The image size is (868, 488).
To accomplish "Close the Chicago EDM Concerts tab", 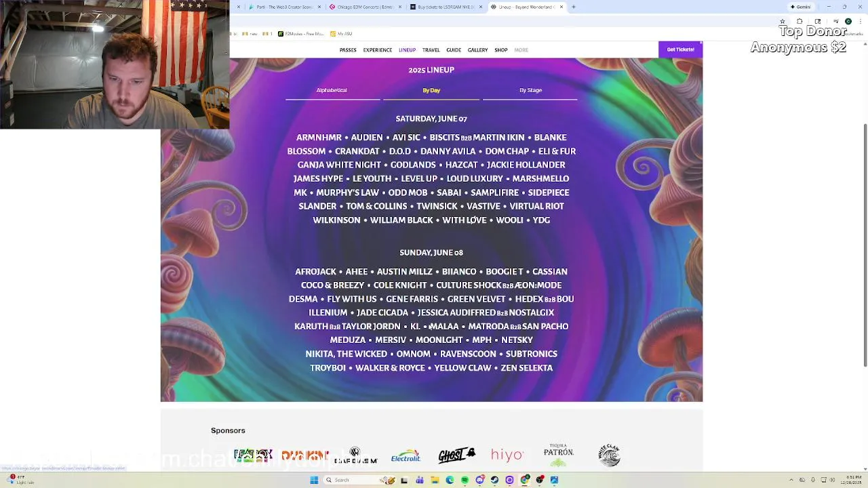I will point(399,7).
